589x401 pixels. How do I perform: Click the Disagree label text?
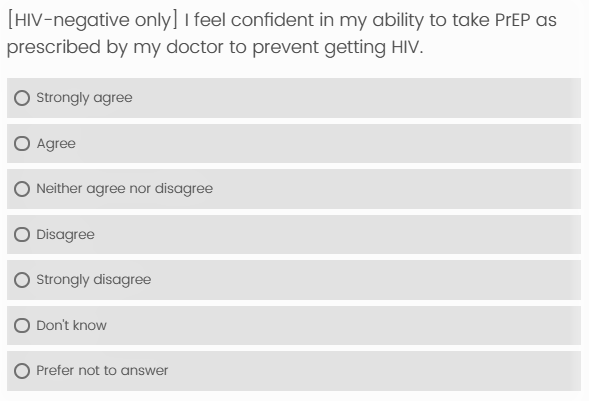point(65,235)
